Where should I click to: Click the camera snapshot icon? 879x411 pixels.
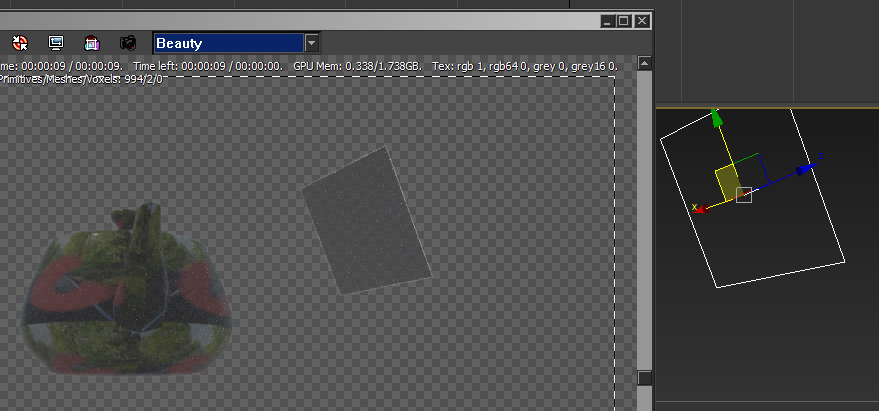point(128,43)
